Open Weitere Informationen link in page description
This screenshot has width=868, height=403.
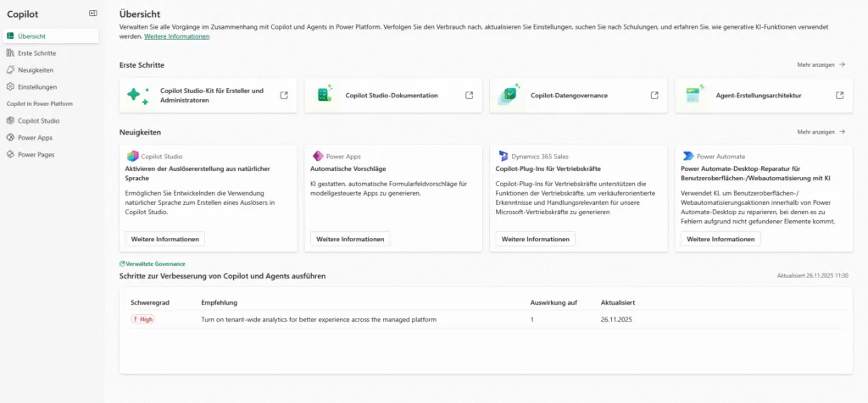176,36
